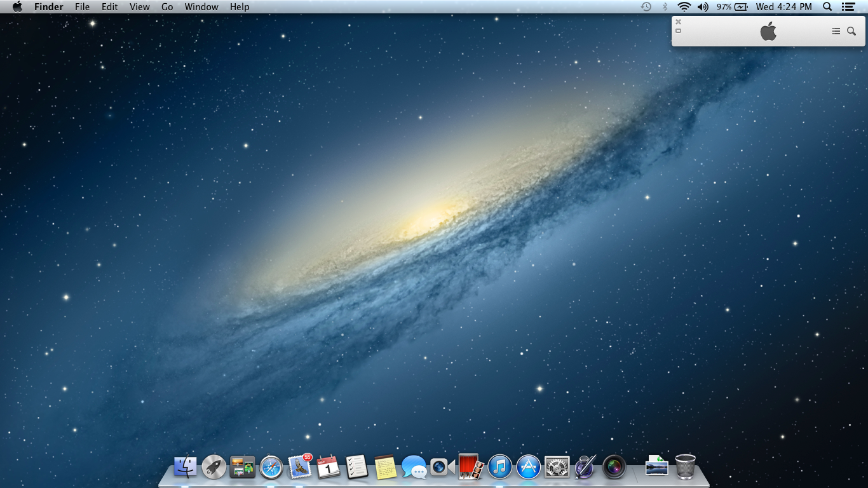Viewport: 868px width, 488px height.
Task: Open the View menu
Action: pyautogui.click(x=140, y=7)
